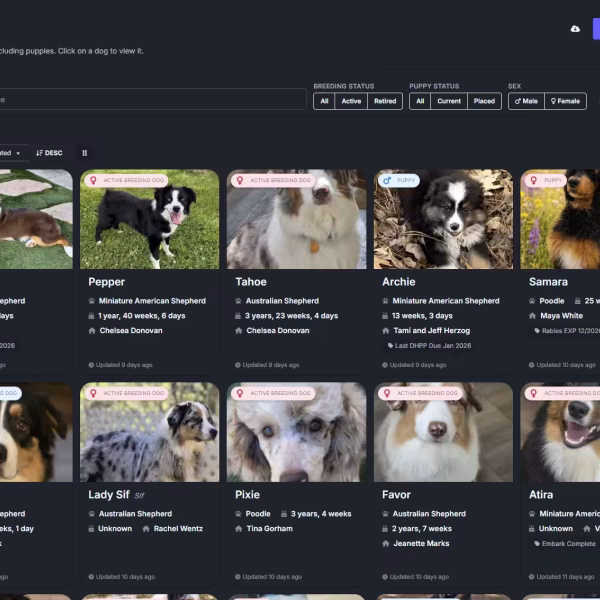
Task: Click '3 years, 23 weeks, 4 days' text
Action: point(292,316)
